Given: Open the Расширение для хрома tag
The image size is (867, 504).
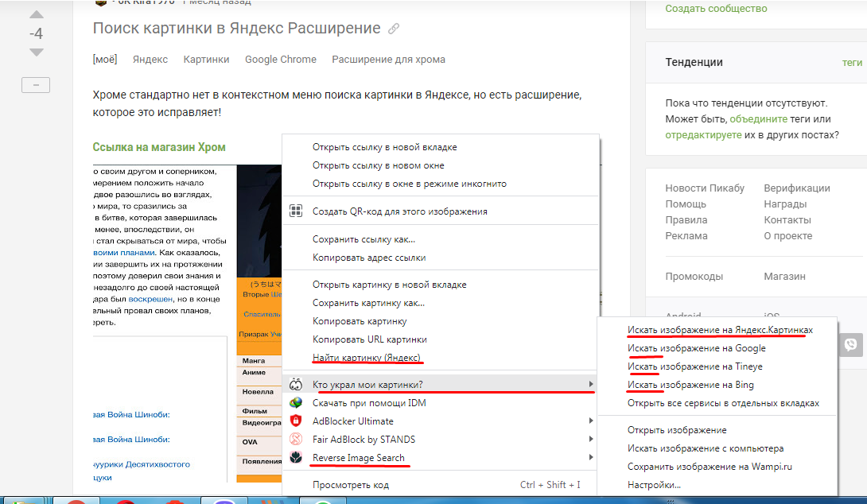Looking at the screenshot, I should click(389, 59).
